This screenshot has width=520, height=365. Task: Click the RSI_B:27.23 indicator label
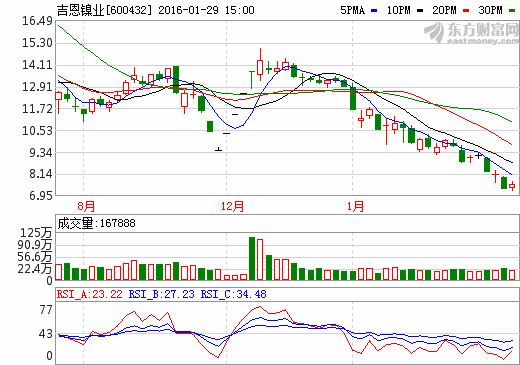pos(161,294)
